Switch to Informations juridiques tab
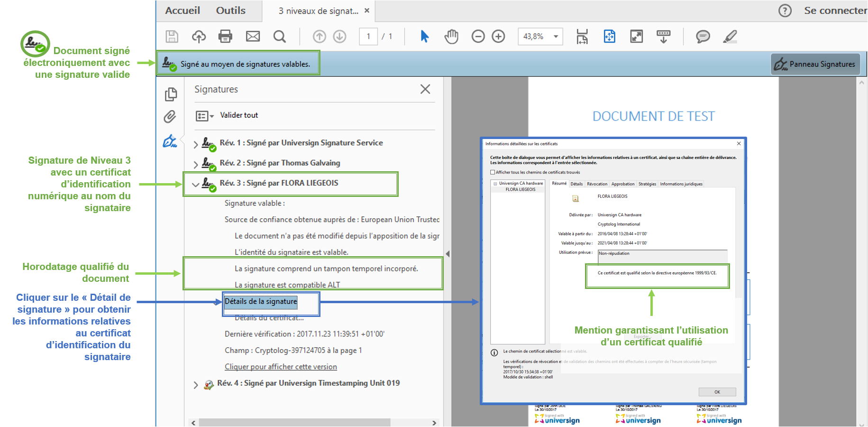The height and width of the screenshot is (427, 868). (x=681, y=184)
